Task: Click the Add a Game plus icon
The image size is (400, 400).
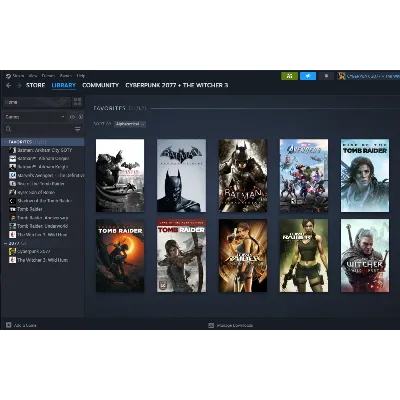Action: 9,325
